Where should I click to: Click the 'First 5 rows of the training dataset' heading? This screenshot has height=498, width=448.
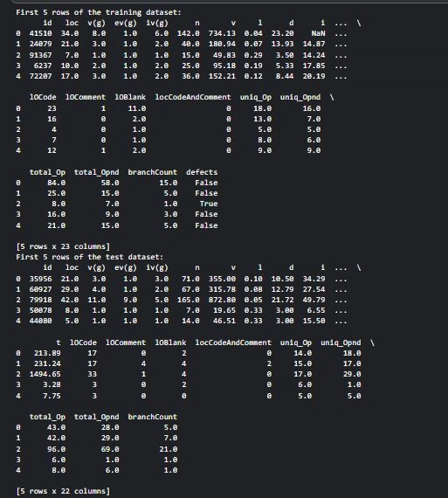99,12
